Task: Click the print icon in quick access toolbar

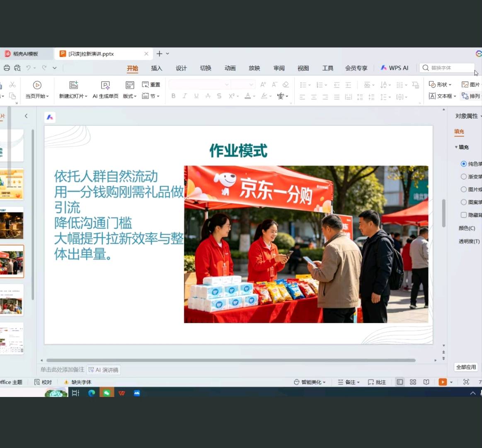Action: (x=7, y=68)
